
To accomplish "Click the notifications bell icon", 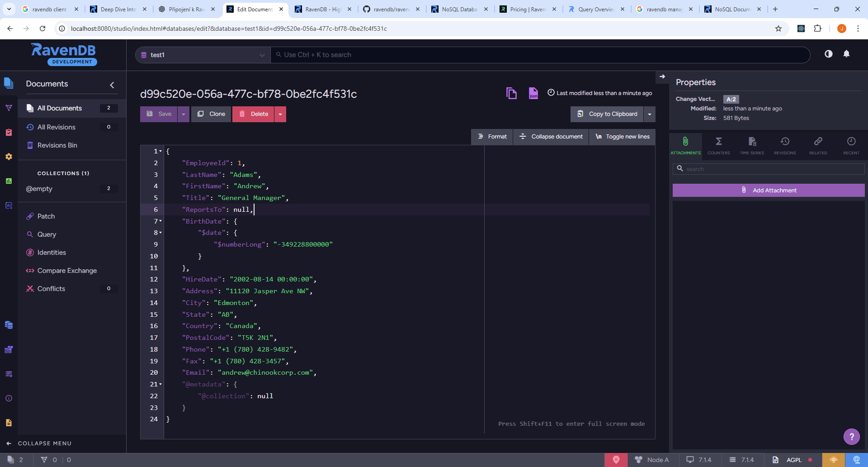I will 846,54.
